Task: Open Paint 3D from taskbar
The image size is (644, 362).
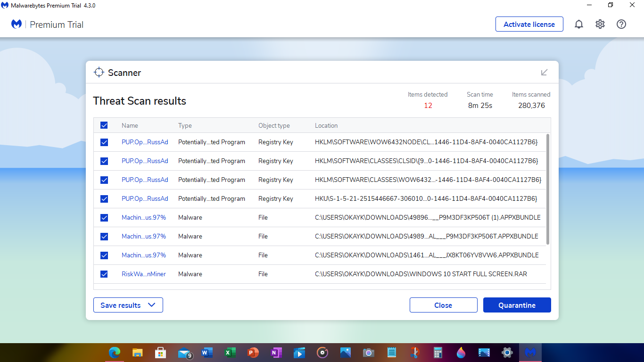Action: tap(461, 352)
